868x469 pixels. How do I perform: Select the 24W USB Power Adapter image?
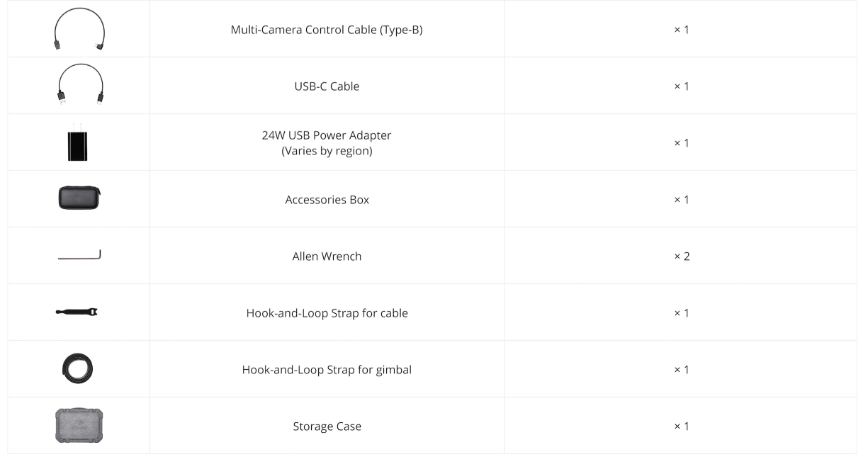(79, 142)
